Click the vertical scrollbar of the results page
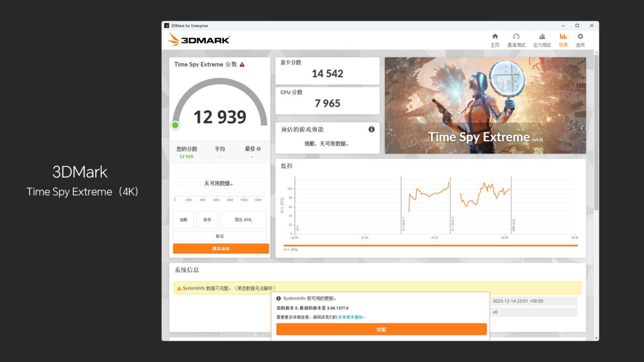This screenshot has height=362, width=644. 597,133
